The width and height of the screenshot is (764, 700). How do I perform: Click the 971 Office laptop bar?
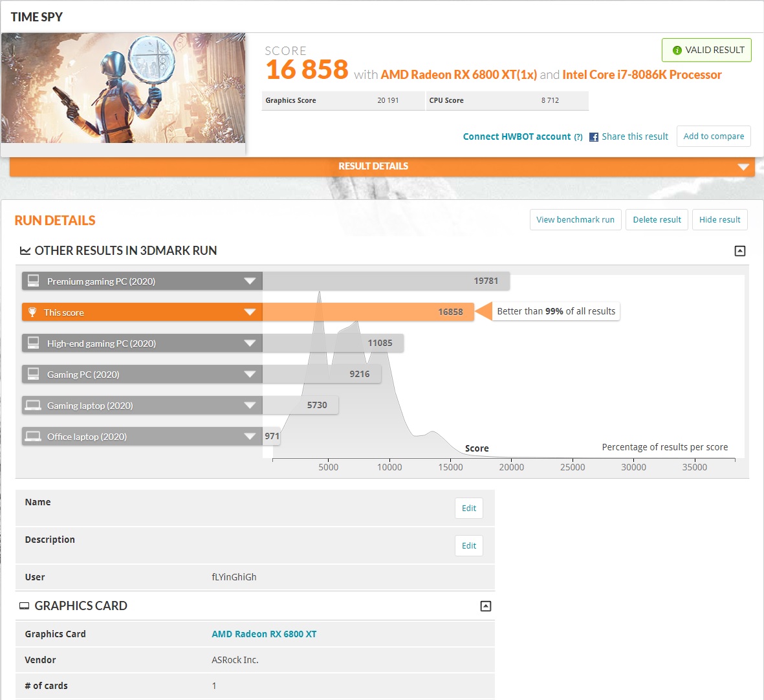[272, 437]
